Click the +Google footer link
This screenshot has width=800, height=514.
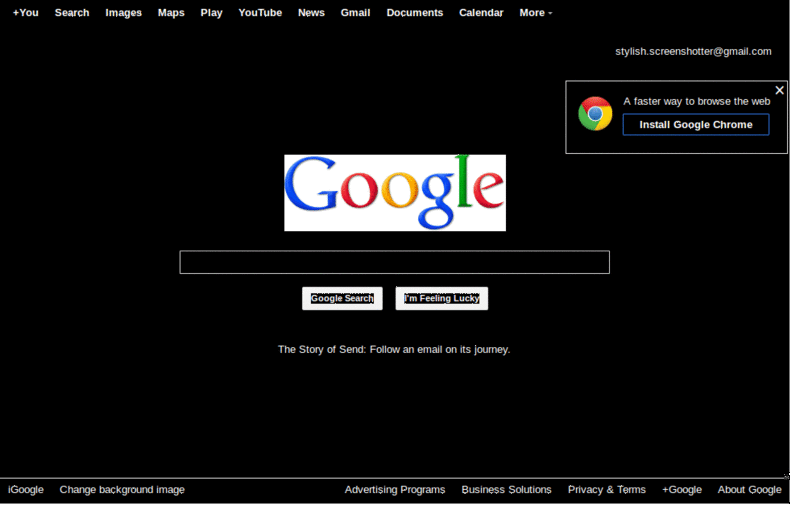click(682, 490)
